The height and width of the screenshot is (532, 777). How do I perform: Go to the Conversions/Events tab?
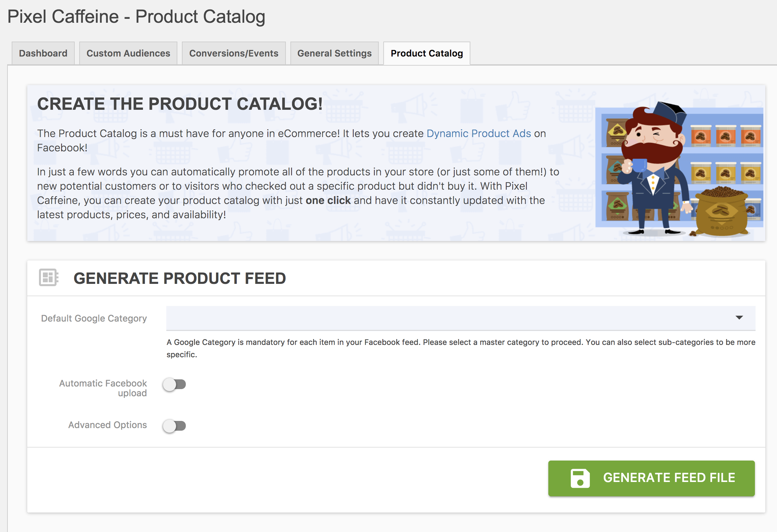[x=233, y=54]
